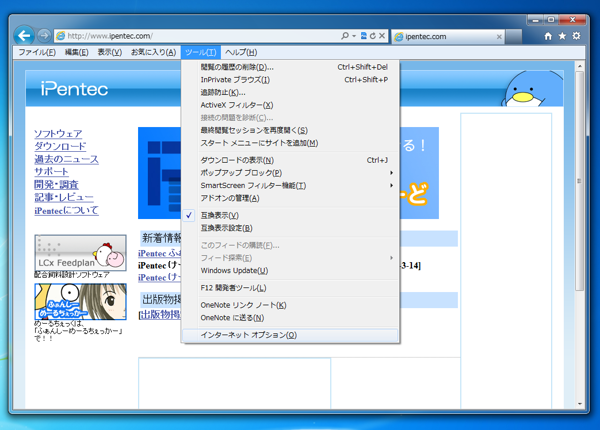Close the open ツール(T) menu

pos(201,52)
